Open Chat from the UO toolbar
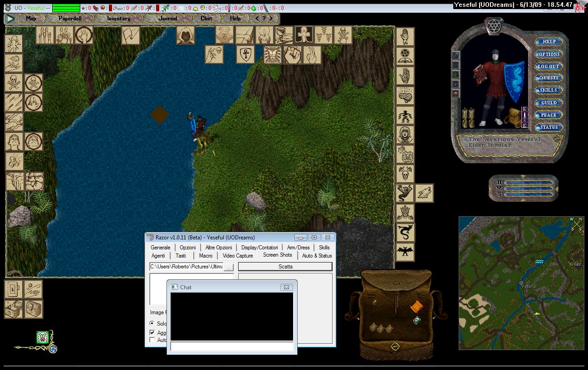Image resolution: width=588 pixels, height=370 pixels. [x=206, y=19]
